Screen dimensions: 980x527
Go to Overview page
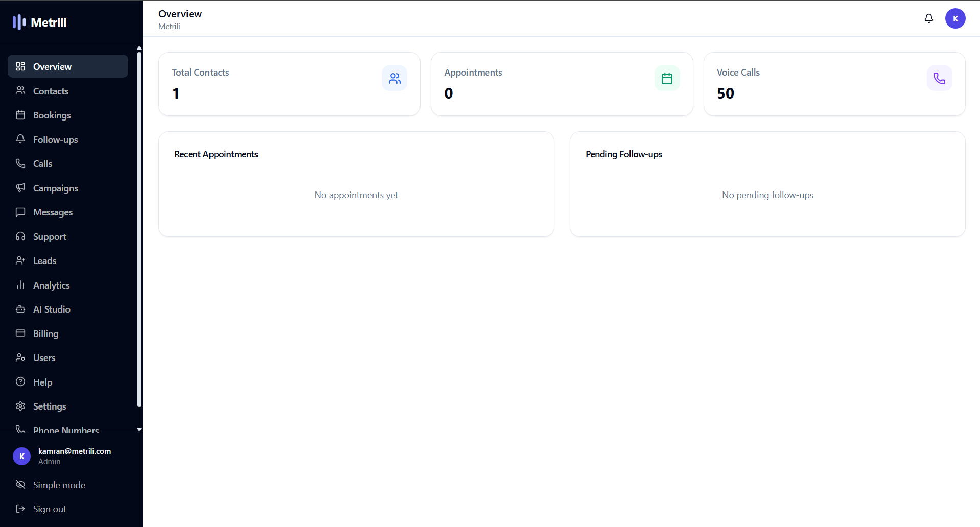pos(68,66)
